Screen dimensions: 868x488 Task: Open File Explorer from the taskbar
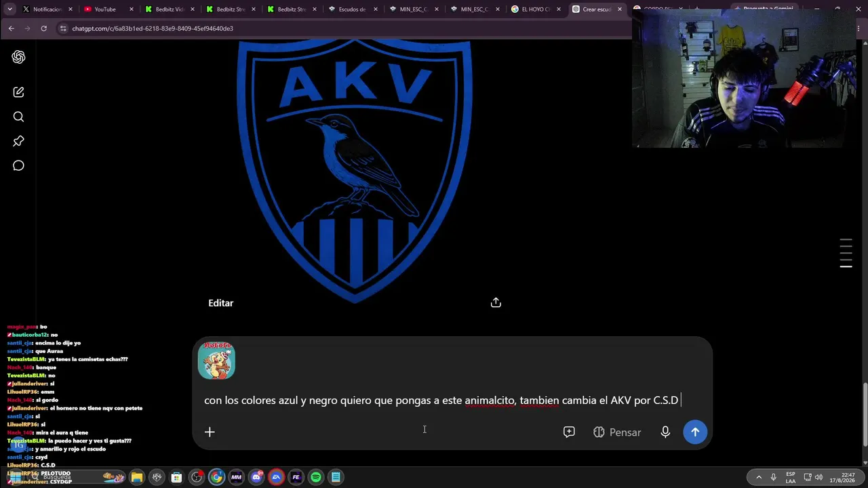pyautogui.click(x=137, y=477)
